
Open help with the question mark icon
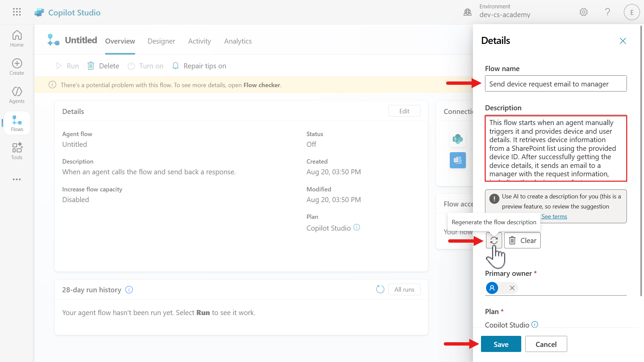[x=607, y=12]
